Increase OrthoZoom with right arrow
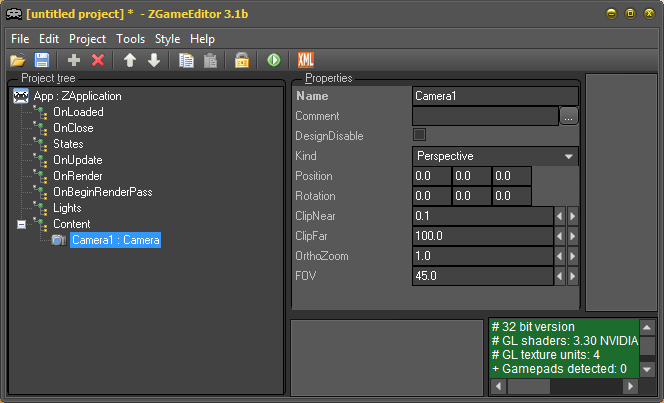664x403 pixels. pos(573,256)
